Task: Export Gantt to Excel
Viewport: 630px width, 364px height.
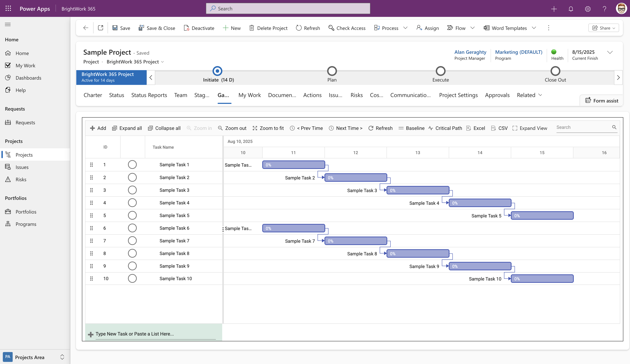Action: point(475,128)
